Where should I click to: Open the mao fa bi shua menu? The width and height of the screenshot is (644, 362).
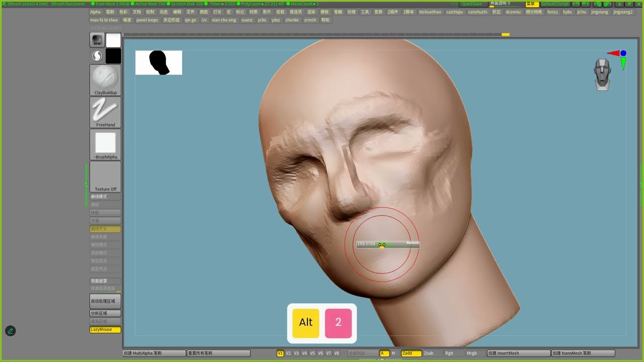(x=104, y=20)
